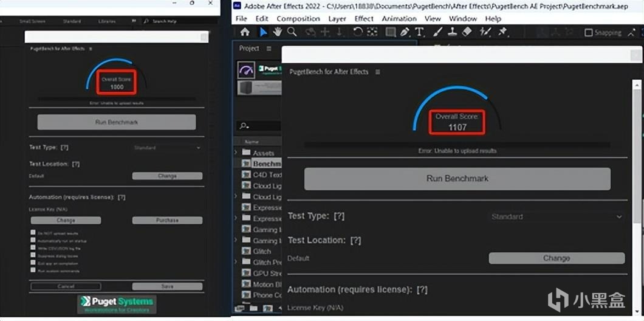
Task: Select the Rotation tool
Action: point(358,32)
